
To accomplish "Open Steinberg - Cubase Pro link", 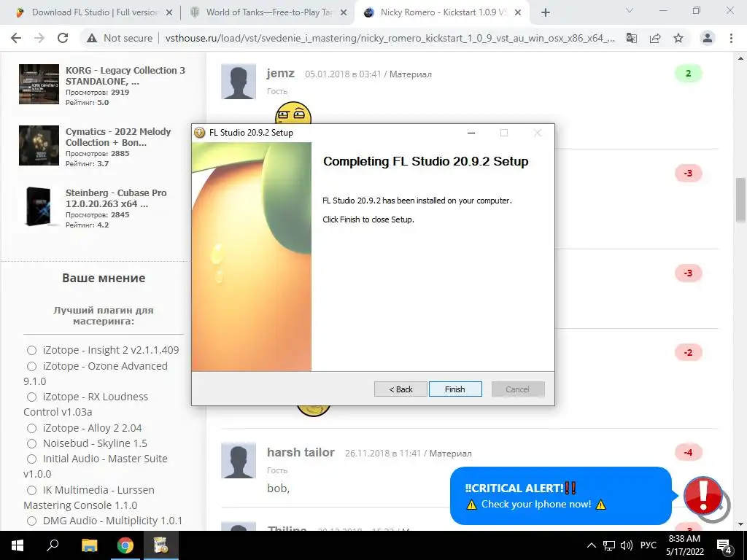I will (x=116, y=198).
